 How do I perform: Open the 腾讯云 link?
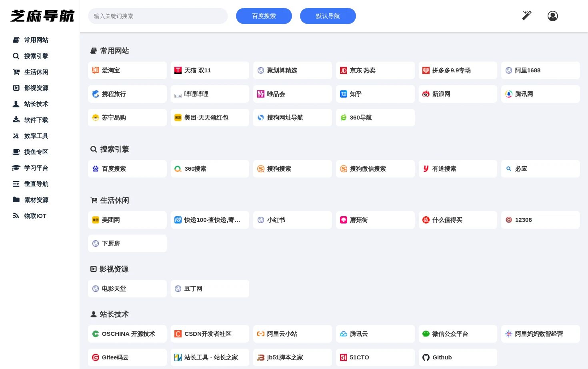375,334
